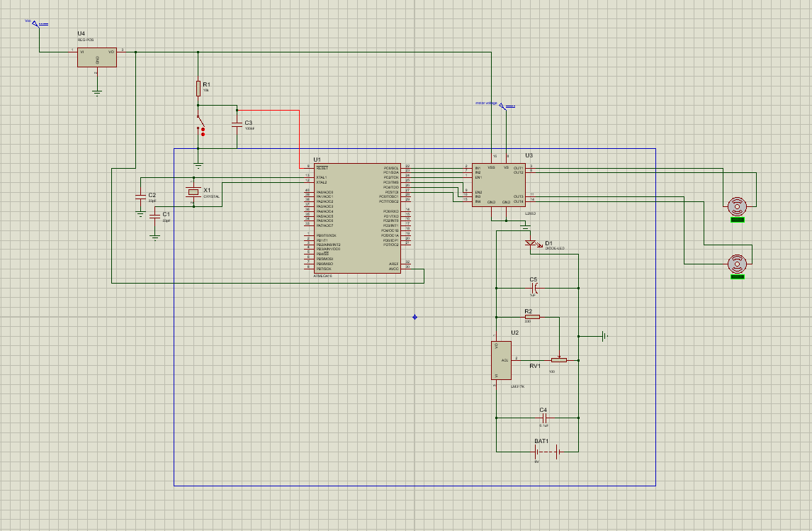Select ground symbol right of RV1
The width and height of the screenshot is (812, 531).
coord(604,337)
